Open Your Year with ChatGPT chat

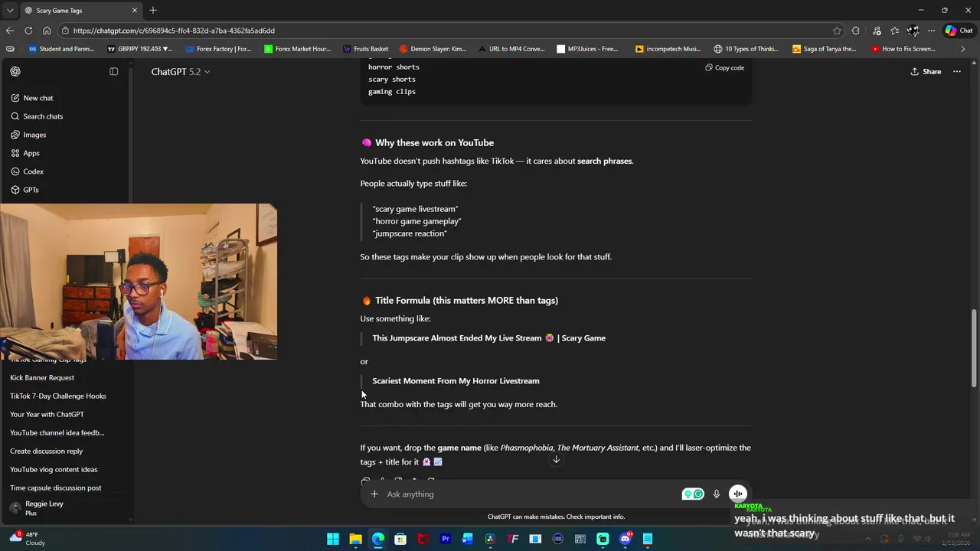(x=47, y=414)
